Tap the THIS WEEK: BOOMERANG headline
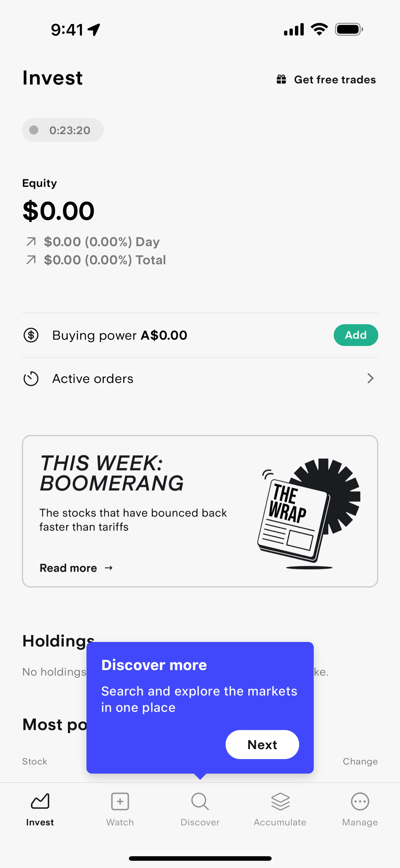 tap(112, 473)
